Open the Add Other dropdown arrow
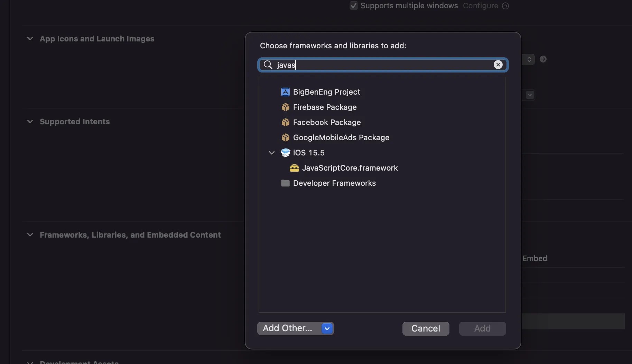 tap(327, 328)
